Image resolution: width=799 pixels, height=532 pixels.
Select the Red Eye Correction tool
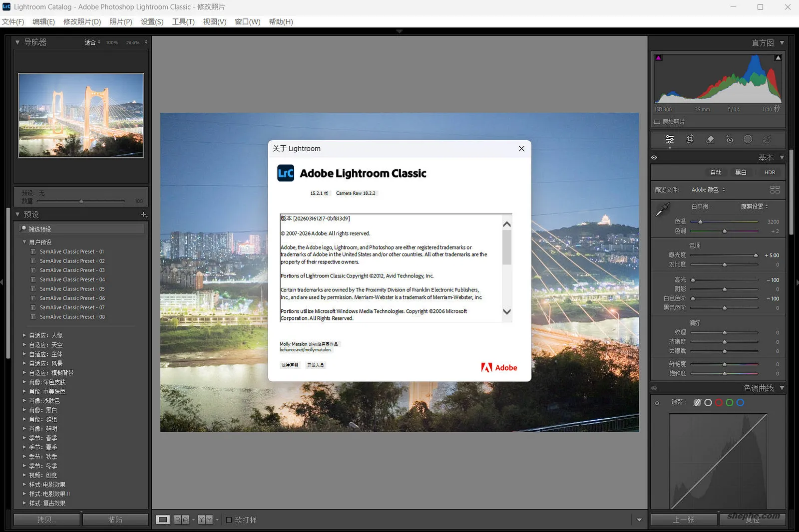pos(730,140)
